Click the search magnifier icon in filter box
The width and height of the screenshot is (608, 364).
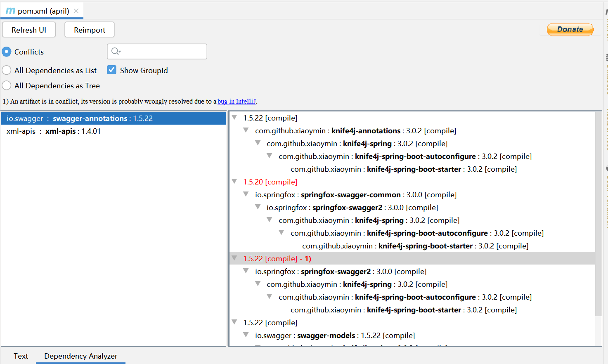click(x=116, y=51)
